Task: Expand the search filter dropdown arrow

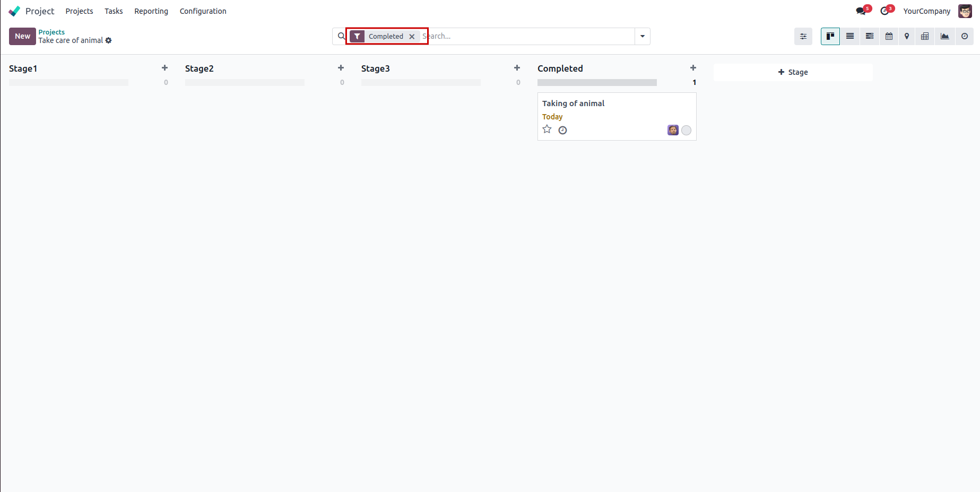Action: 642,36
